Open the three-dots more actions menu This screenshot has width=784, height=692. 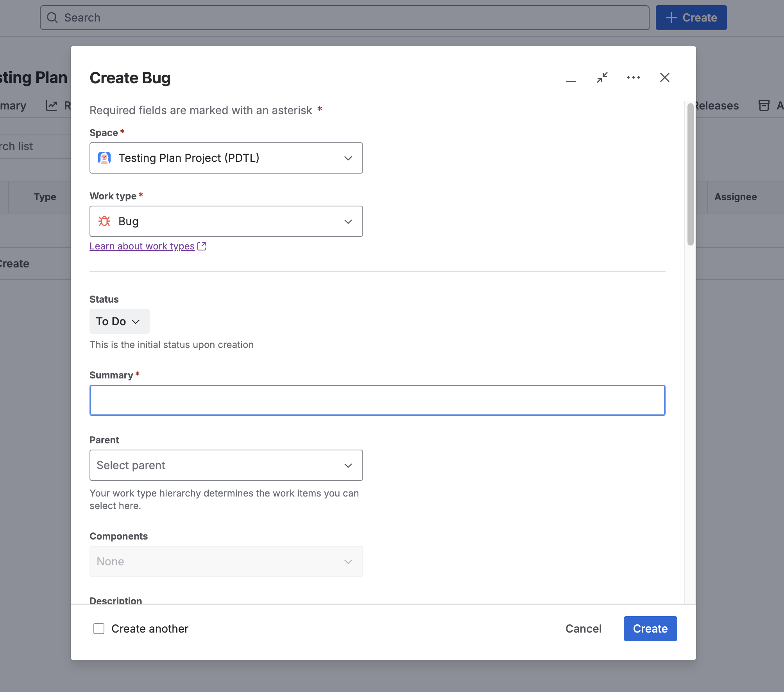coord(633,77)
